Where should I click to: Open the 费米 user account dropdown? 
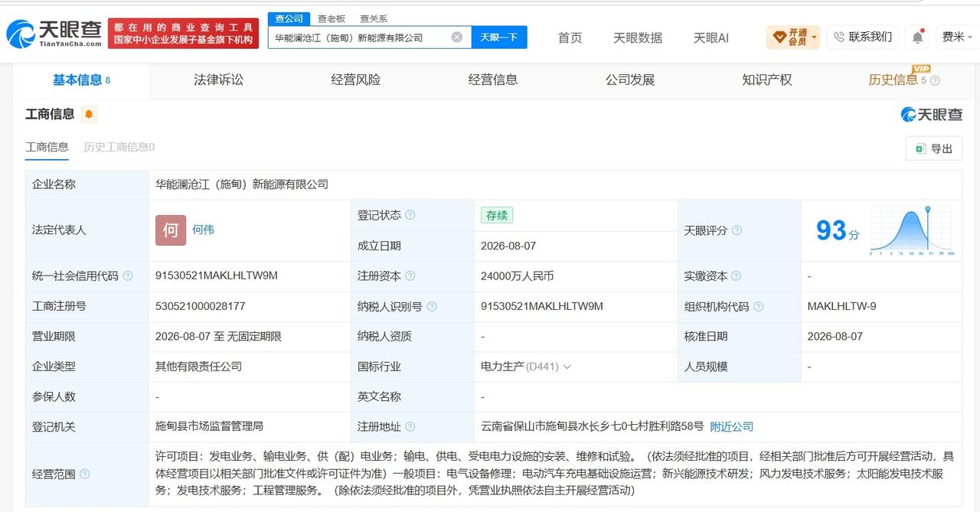(x=957, y=37)
